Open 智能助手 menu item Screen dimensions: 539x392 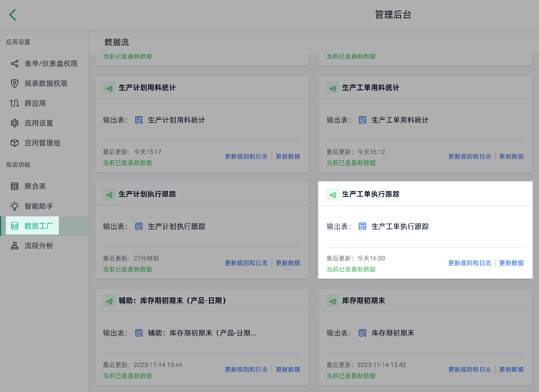coord(38,206)
